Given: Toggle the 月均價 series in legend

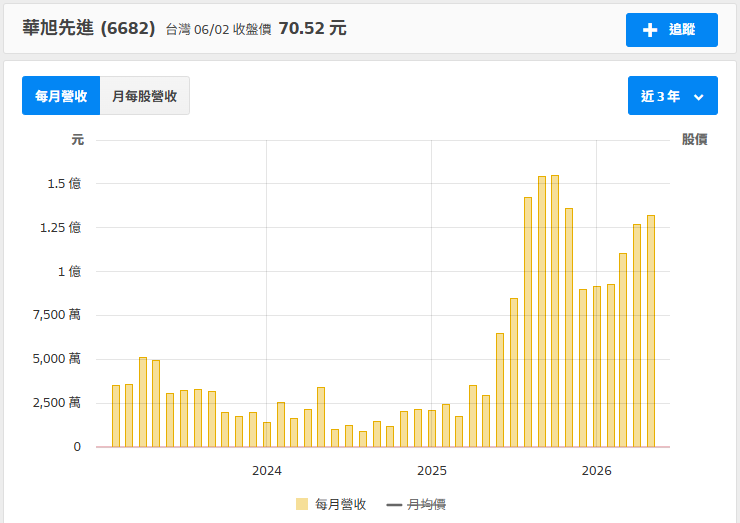Looking at the screenshot, I should click(x=416, y=505).
